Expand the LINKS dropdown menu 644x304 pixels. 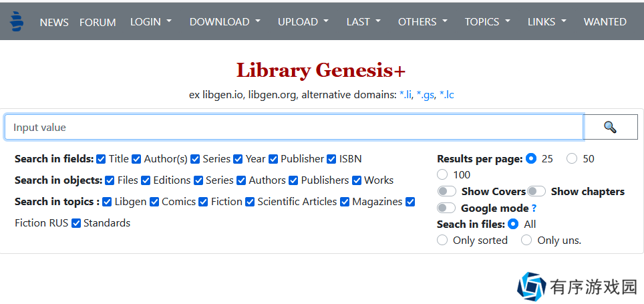[547, 22]
